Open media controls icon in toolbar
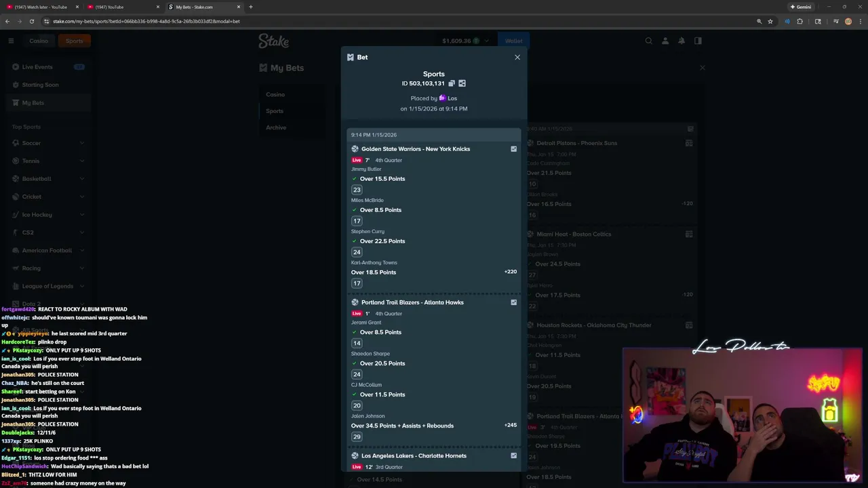Screen dimensions: 868x488 [x=836, y=21]
